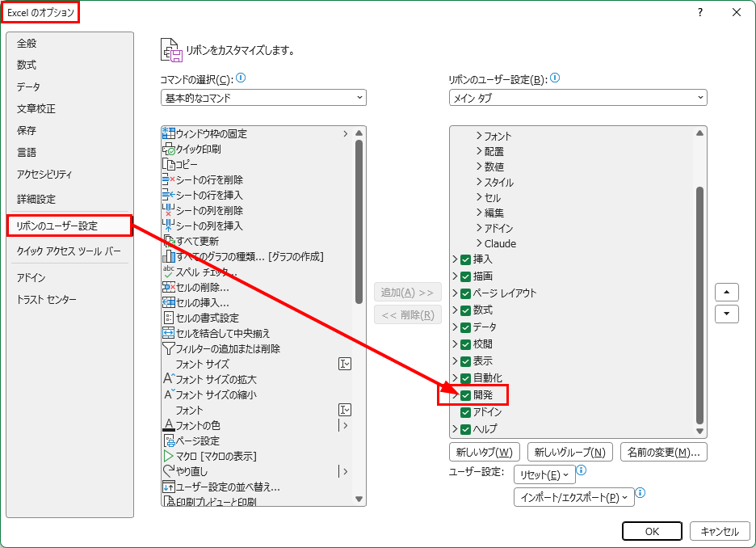Uncheck the 挿入 tab checkbox

coord(465,259)
